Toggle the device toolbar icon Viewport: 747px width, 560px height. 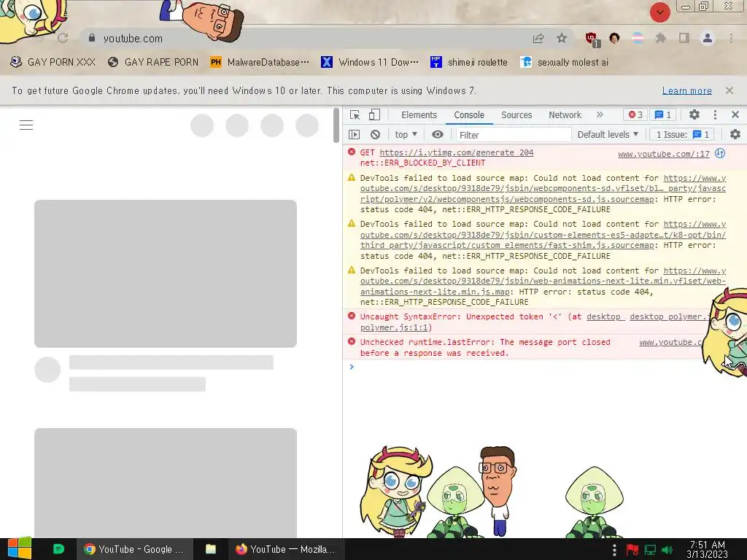374,114
